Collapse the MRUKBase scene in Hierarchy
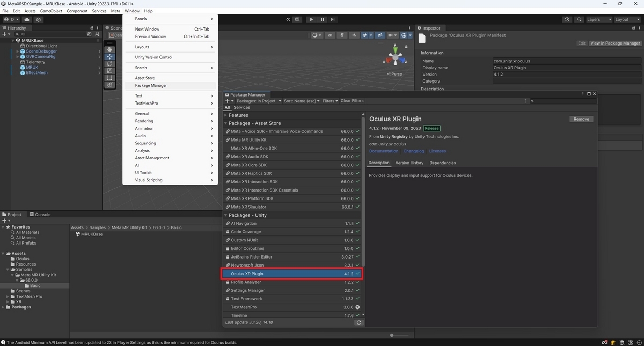 point(13,40)
